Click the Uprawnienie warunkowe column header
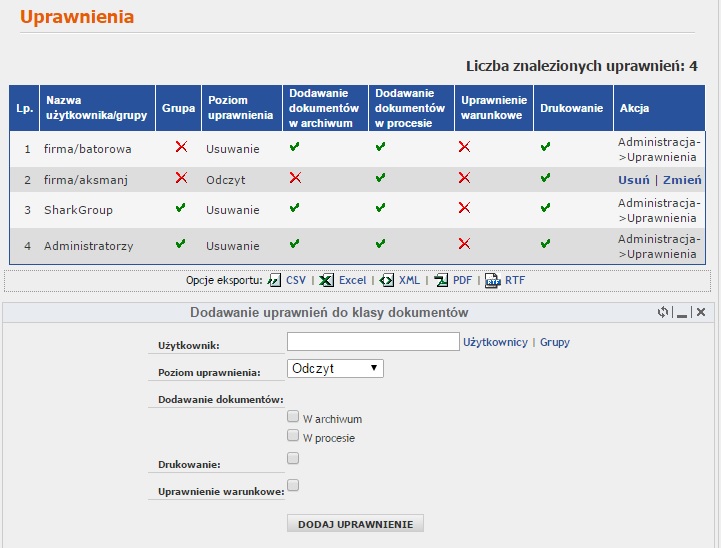Image resolution: width=721 pixels, height=548 pixels. tap(494, 108)
